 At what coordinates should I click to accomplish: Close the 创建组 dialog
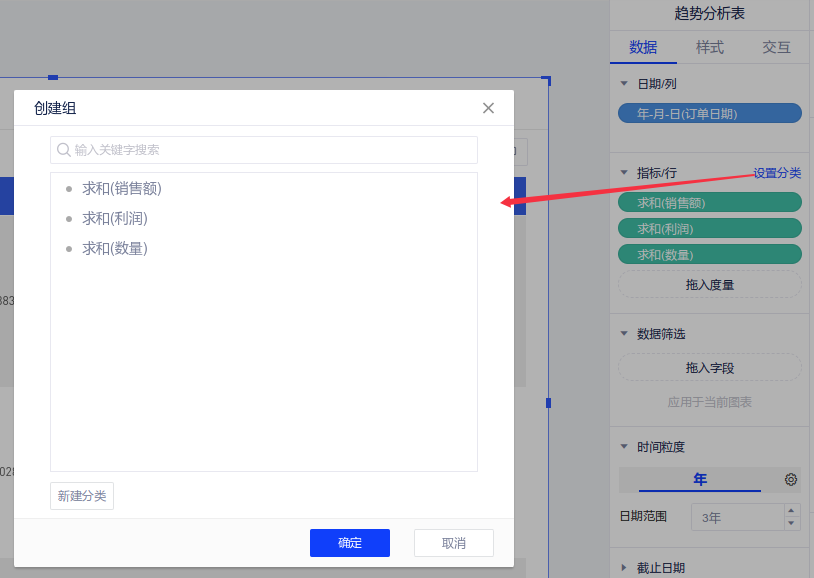pyautogui.click(x=488, y=108)
